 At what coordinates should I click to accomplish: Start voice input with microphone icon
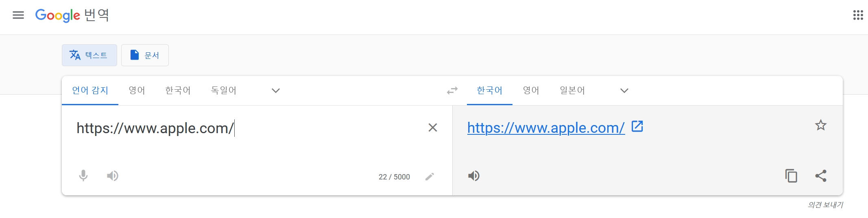[x=83, y=176]
